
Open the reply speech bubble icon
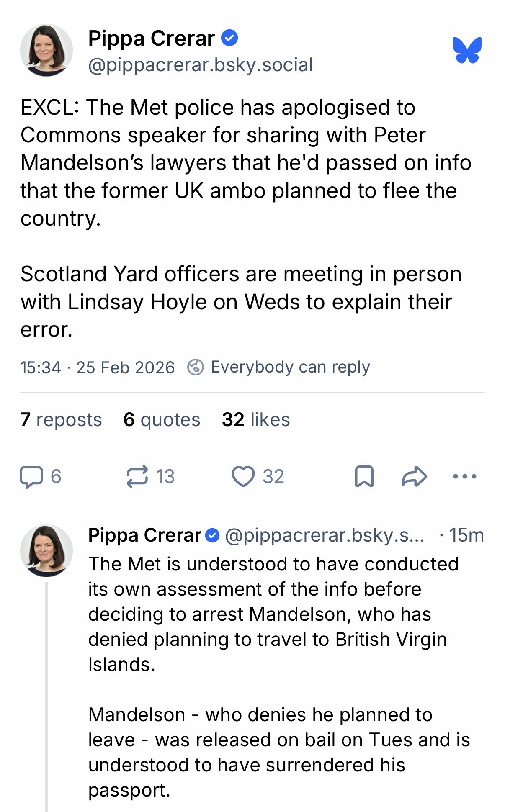pos(31,477)
